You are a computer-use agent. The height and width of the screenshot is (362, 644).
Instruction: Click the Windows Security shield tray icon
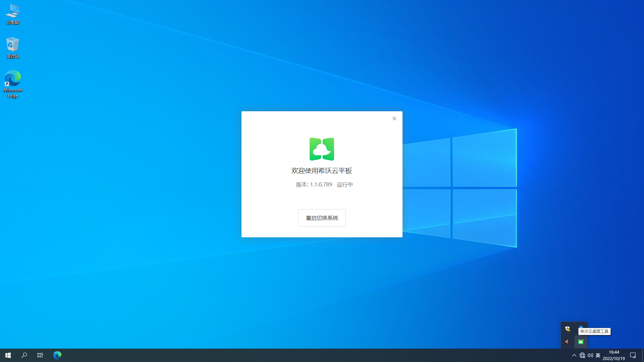(x=568, y=329)
